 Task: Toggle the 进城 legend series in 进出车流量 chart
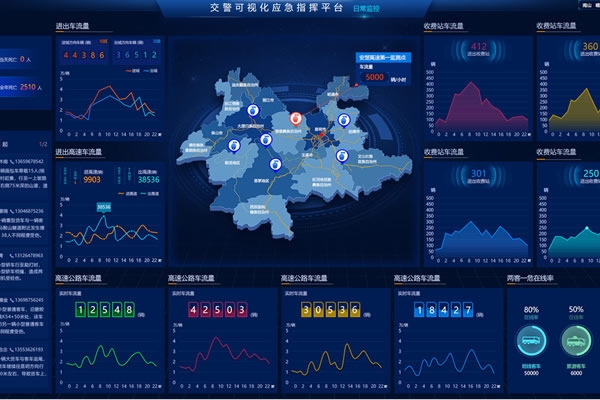[x=131, y=70]
